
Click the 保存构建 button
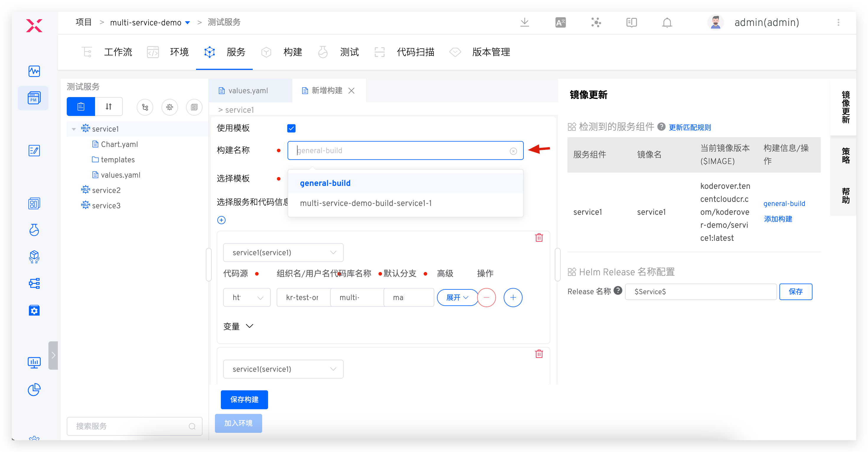[244, 400]
